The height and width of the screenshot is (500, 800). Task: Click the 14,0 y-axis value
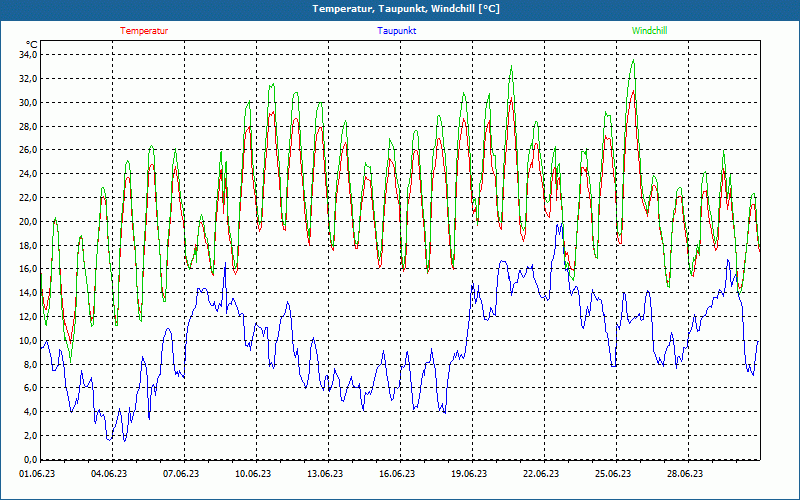tap(28, 293)
